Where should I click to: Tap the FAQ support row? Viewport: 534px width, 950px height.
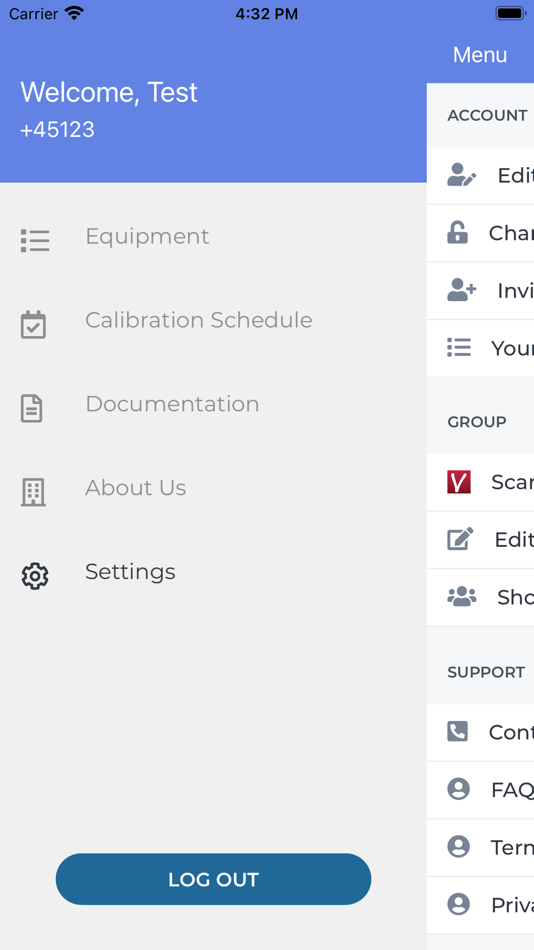tap(480, 789)
